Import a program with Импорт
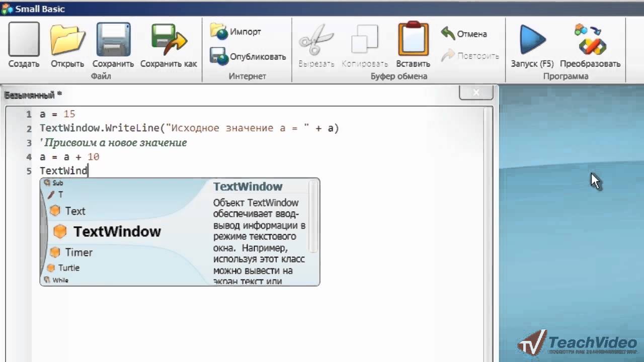Image resolution: width=644 pixels, height=362 pixels. (235, 32)
